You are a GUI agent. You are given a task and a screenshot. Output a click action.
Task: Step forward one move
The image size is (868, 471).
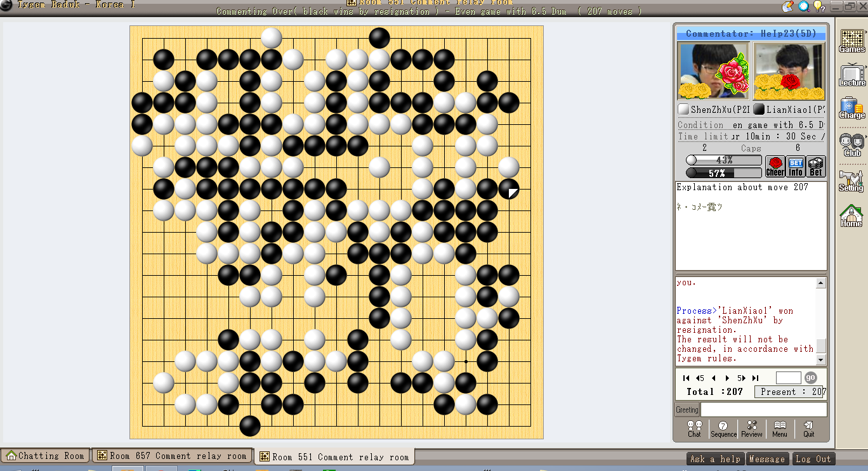point(728,378)
